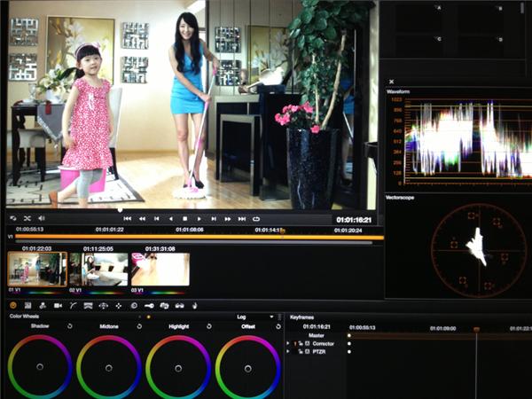Toggle the viewer audio speaker icon
The image size is (532, 399).
[42, 218]
